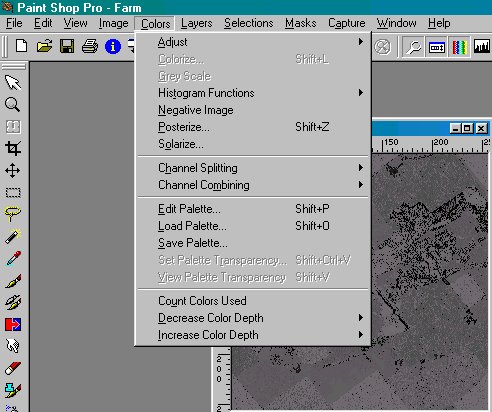Open the Window menu
This screenshot has width=492, height=412.
tap(396, 23)
